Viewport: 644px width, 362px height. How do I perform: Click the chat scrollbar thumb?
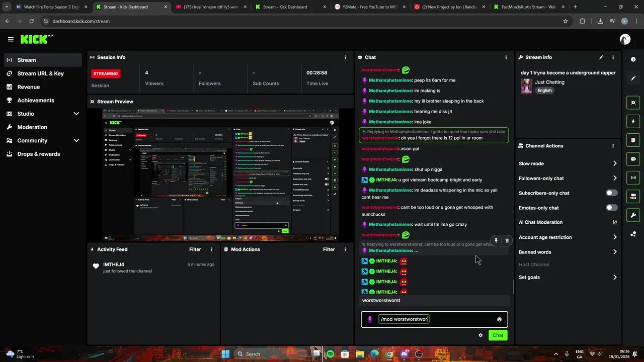[513, 287]
